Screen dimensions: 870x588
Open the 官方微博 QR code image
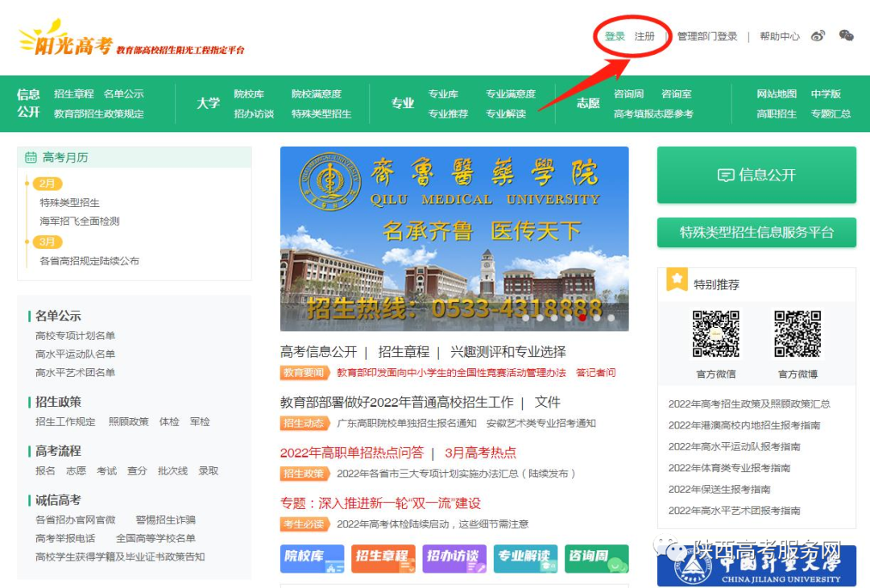click(797, 333)
